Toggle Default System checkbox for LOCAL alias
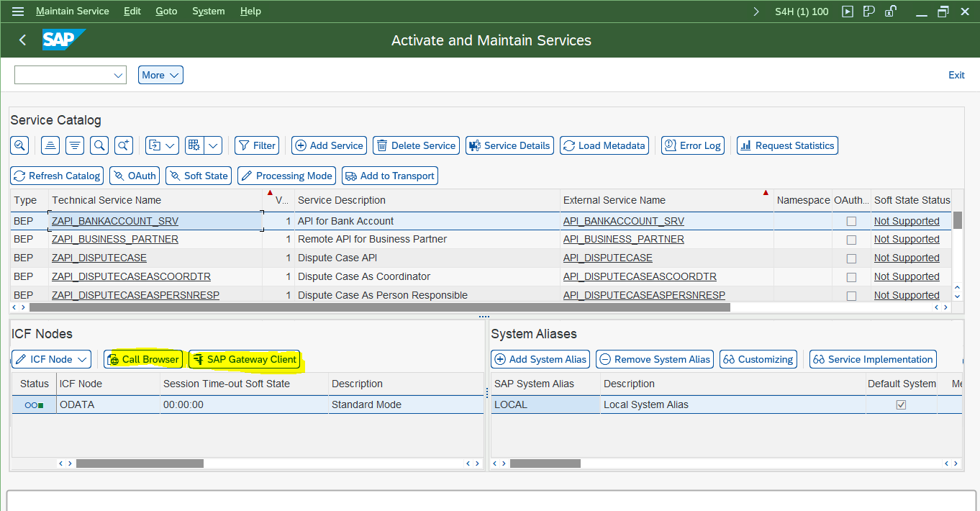 click(x=901, y=405)
